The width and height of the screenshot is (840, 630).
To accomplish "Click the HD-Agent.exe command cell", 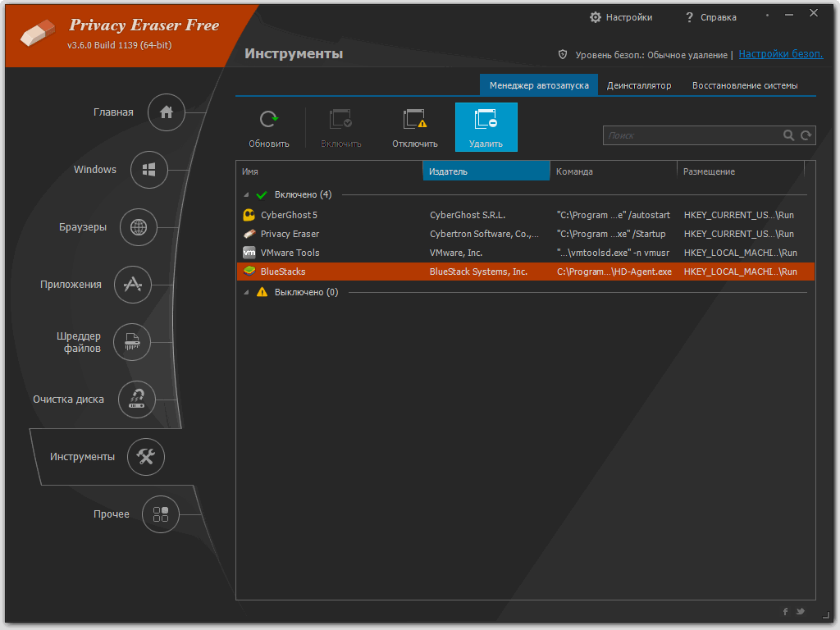I will point(614,271).
